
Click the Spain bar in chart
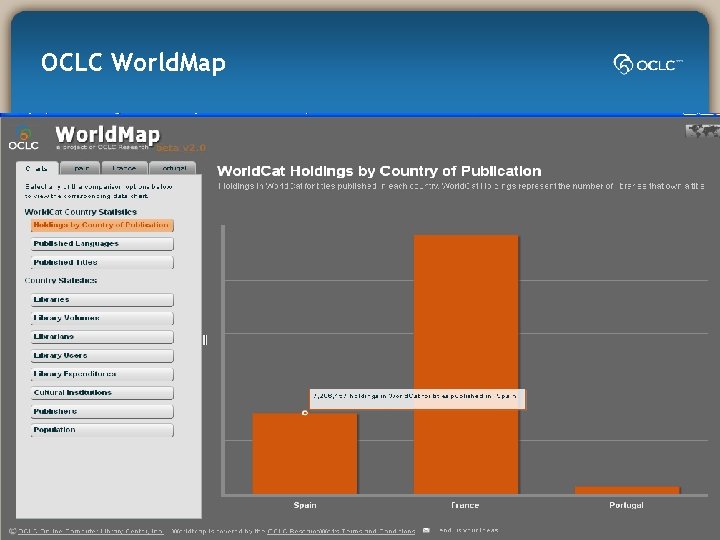coord(304,454)
